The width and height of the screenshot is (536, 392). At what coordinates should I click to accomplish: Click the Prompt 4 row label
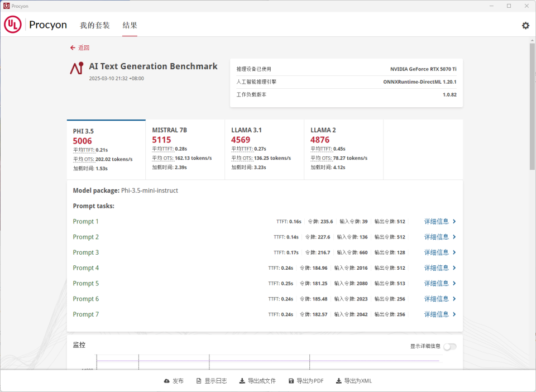(x=86, y=268)
